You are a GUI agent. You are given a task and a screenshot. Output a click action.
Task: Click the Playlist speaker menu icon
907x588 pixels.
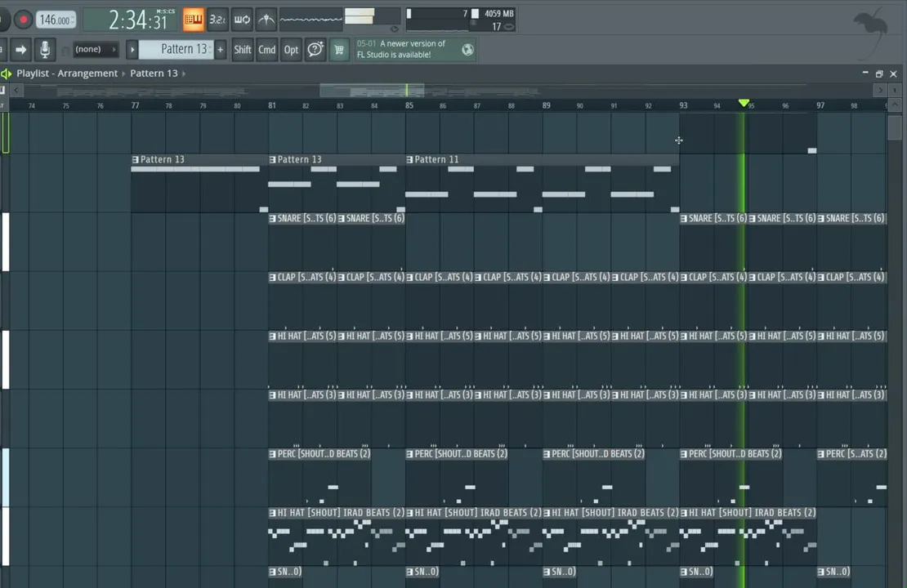[x=7, y=73]
